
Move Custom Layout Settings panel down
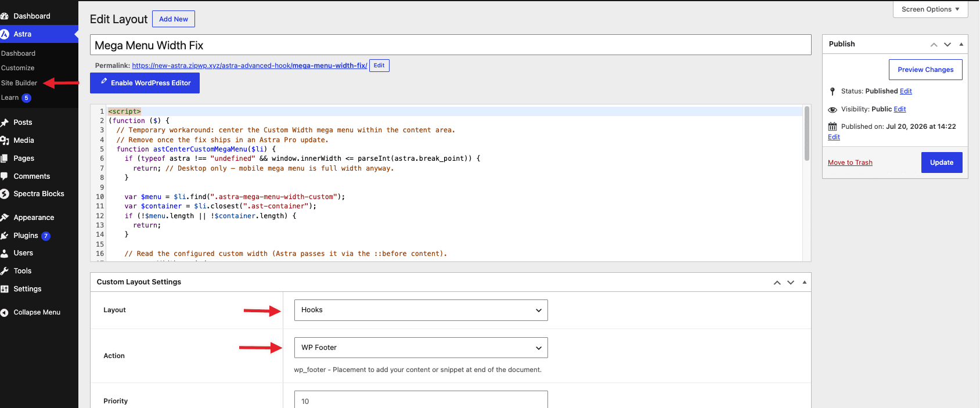click(x=791, y=282)
